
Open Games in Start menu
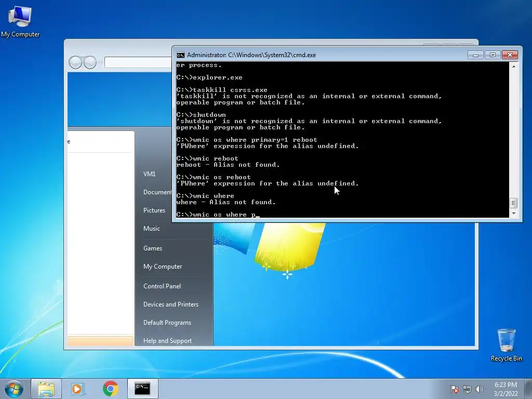153,248
